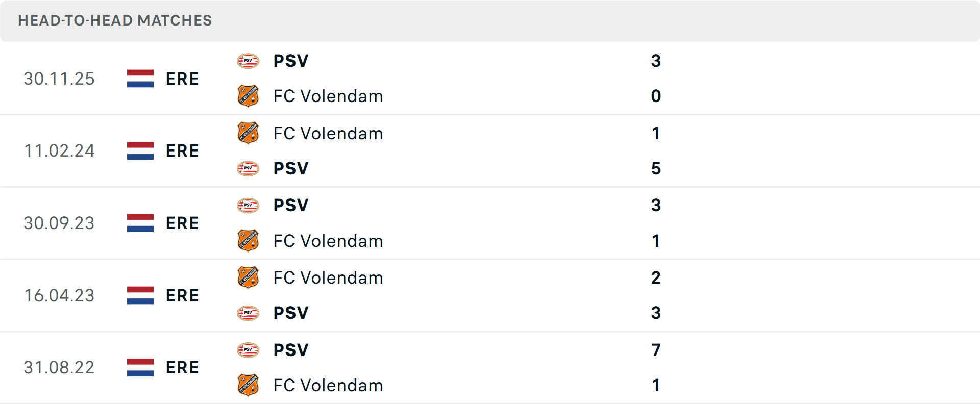Click the PSV crest in the 11.02.24 match
Viewport: 980px width, 404px height.
coord(248,168)
